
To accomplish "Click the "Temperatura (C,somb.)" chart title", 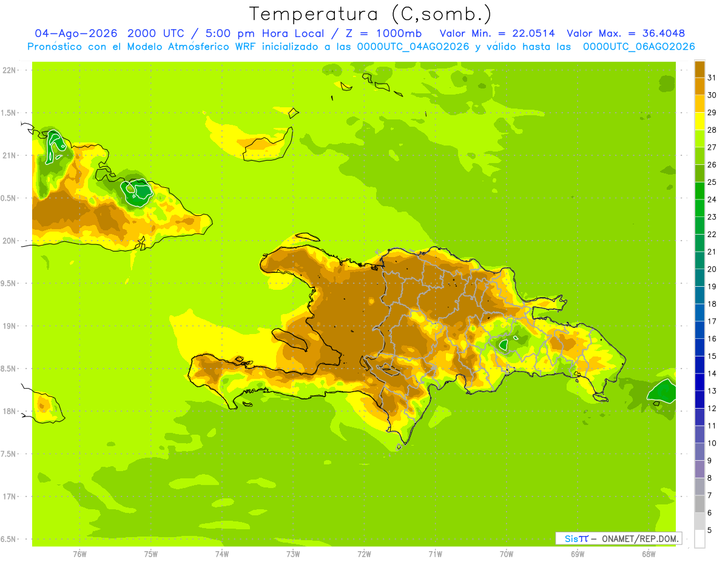I will pos(371,14).
